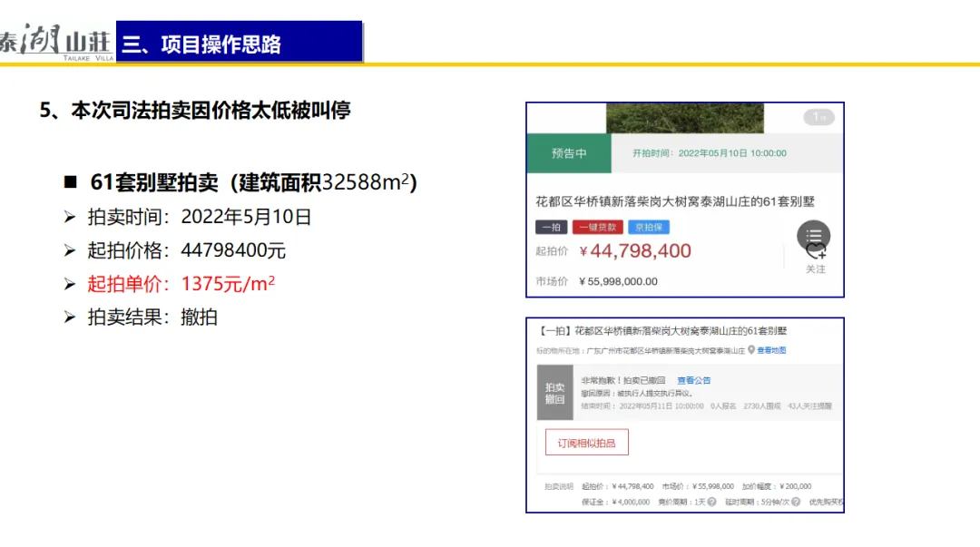The width and height of the screenshot is (980, 547).
Task: Click the 一键贷款 red tag
Action: coord(597,227)
